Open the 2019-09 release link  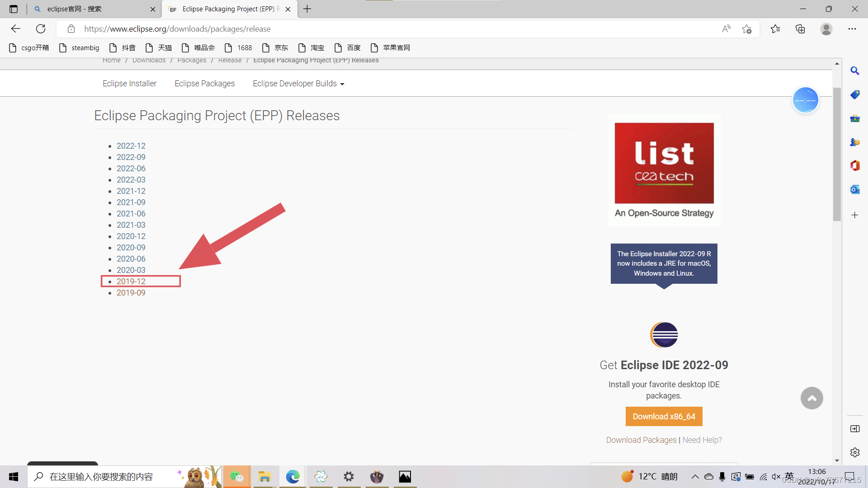[x=131, y=293]
